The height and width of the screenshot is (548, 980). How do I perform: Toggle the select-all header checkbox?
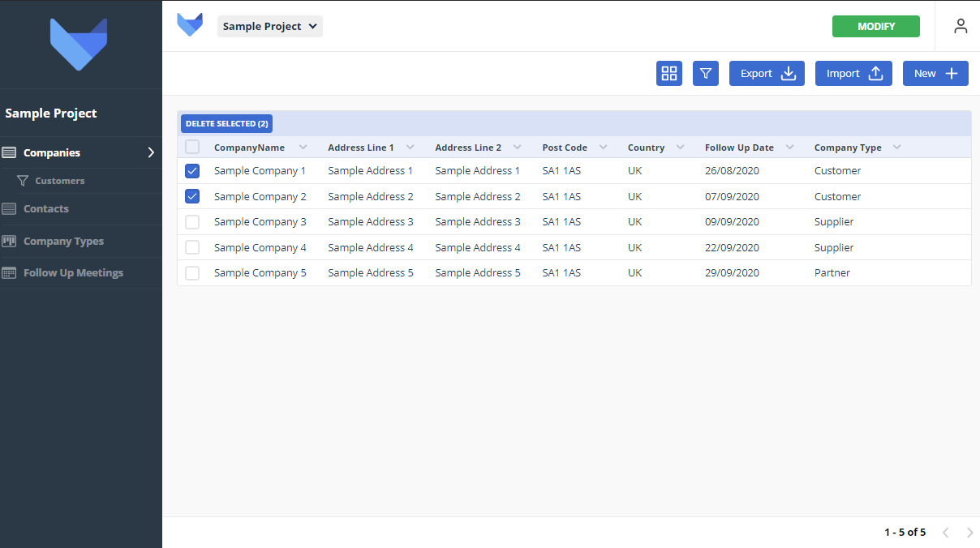(192, 148)
